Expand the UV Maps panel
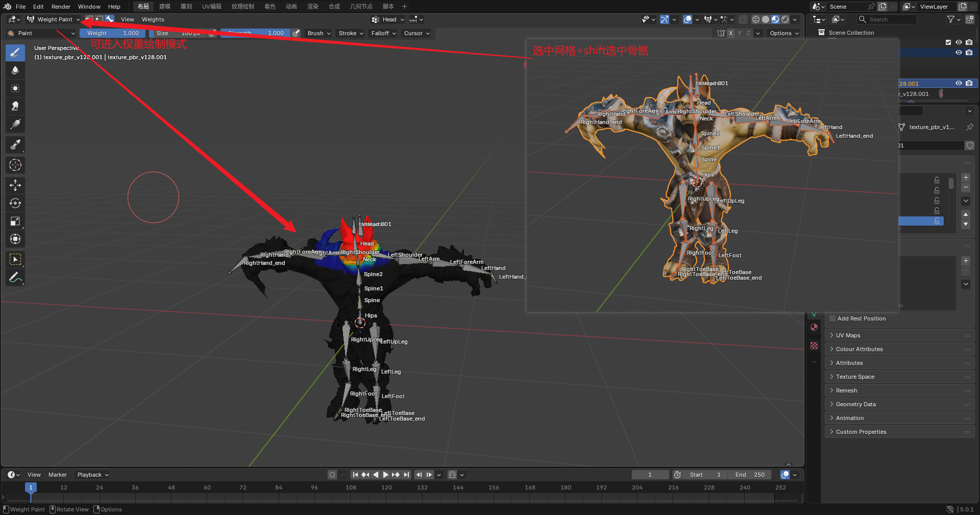 [899, 335]
